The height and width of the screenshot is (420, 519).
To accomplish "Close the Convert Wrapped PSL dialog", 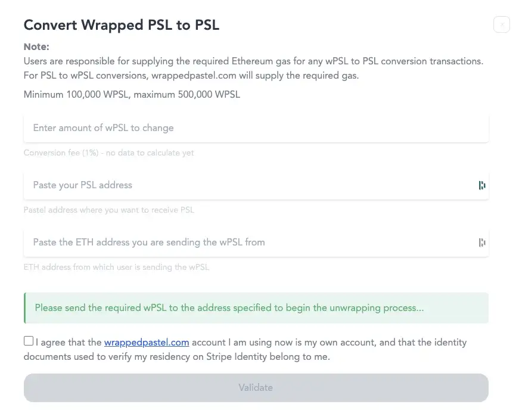I will pos(502,24).
